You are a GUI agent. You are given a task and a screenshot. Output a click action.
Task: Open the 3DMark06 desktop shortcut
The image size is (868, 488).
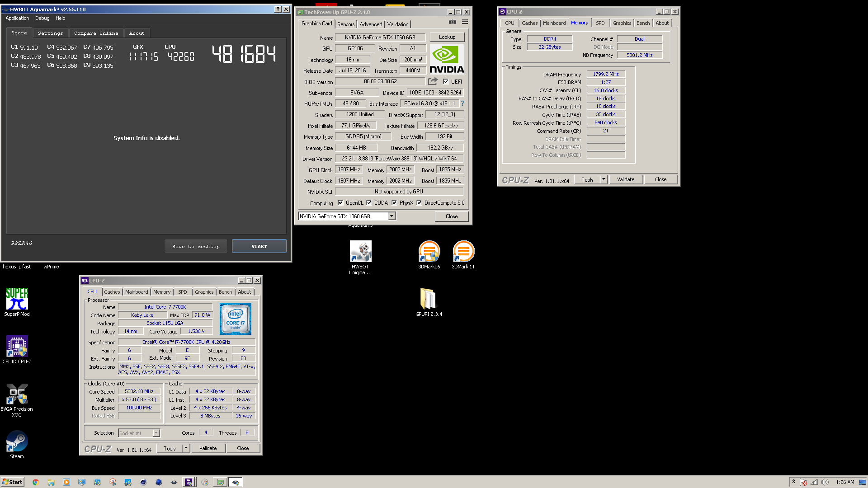(x=429, y=255)
